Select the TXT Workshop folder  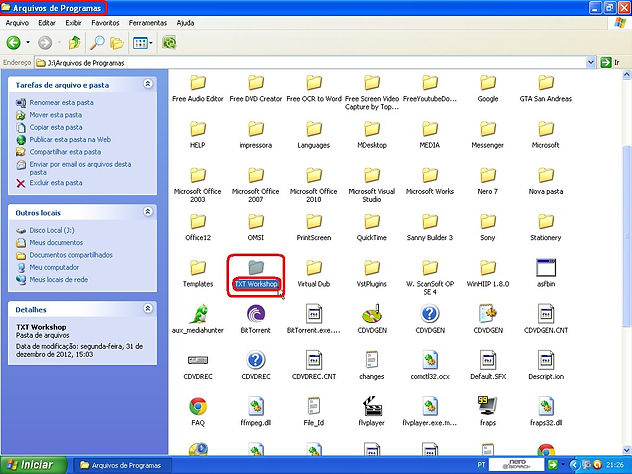256,275
